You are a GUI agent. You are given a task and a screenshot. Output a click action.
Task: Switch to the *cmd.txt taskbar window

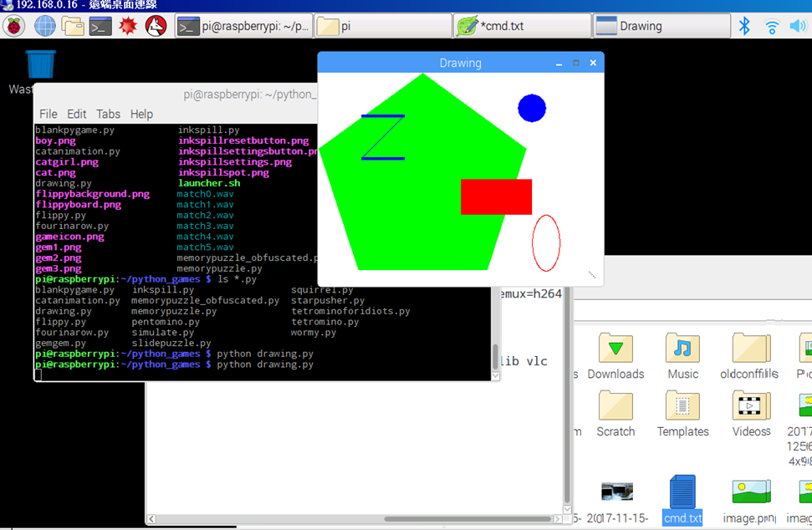pyautogui.click(x=522, y=26)
